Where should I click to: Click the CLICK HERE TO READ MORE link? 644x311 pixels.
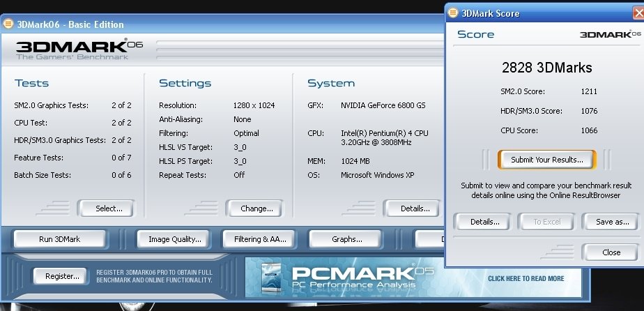pos(526,278)
